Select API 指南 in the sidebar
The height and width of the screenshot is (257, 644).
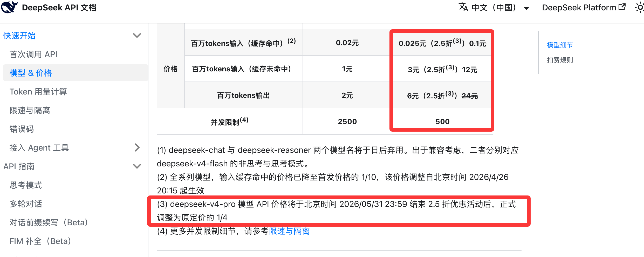(x=19, y=166)
